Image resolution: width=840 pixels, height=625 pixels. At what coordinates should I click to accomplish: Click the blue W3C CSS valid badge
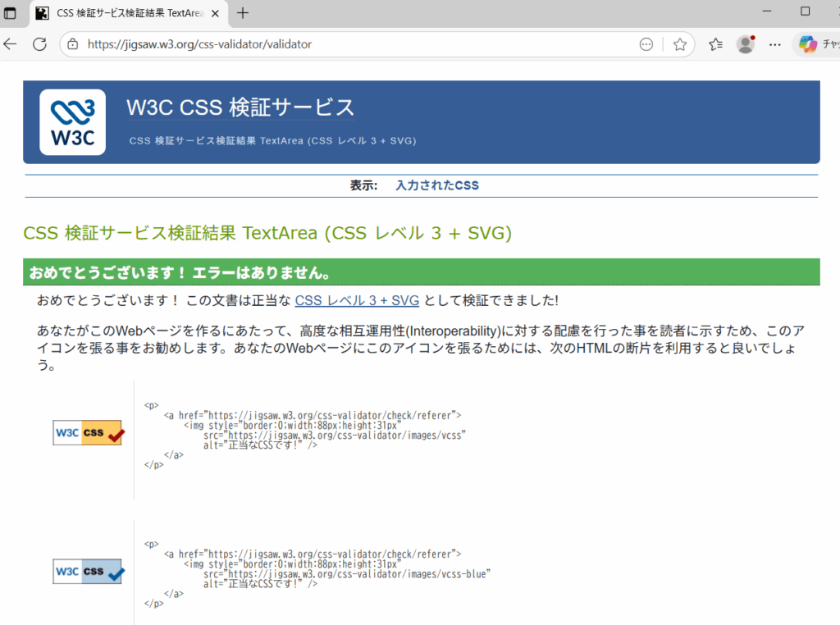[88, 571]
